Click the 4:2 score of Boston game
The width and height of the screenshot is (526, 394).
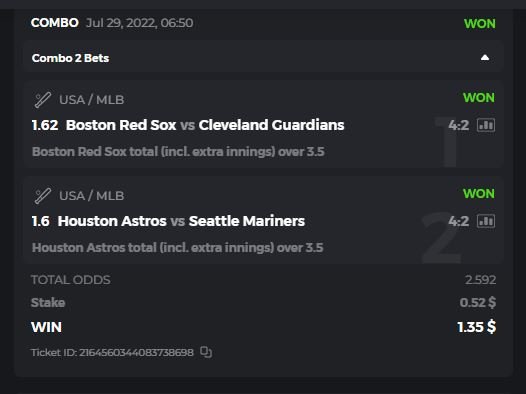(x=459, y=125)
